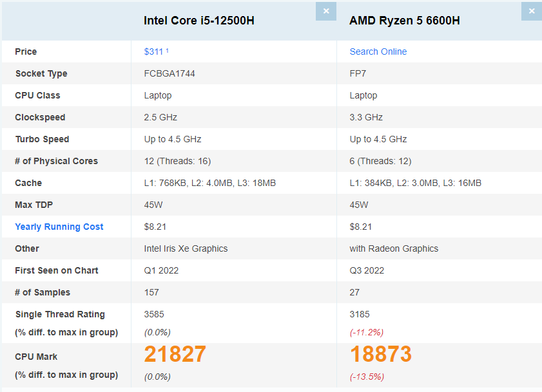
Task: Click the Socket Type row label
Action: [41, 73]
